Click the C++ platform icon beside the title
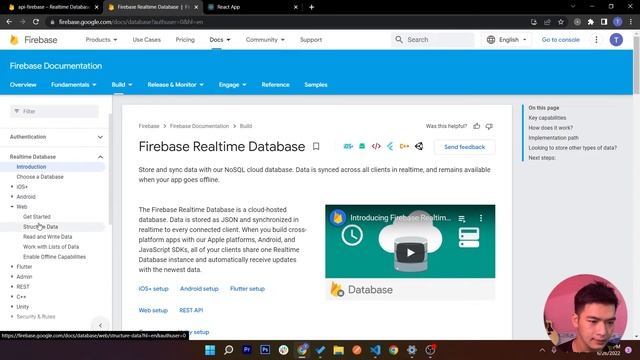Screen dimensions: 640x360 click(x=404, y=146)
